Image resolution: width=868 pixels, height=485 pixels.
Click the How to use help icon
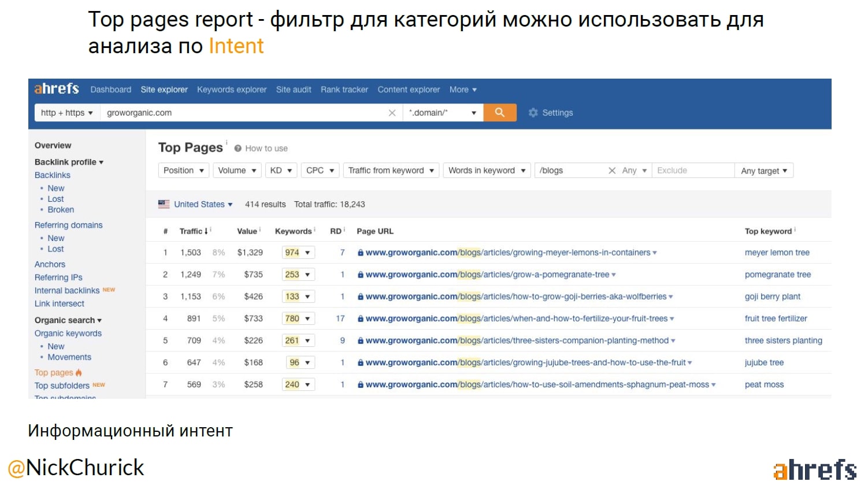238,149
